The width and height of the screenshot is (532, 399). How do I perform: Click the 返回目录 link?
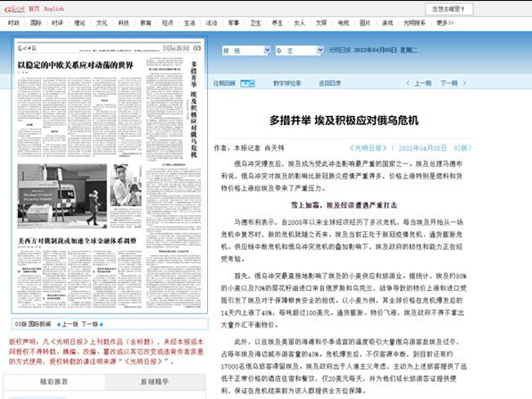click(x=330, y=83)
